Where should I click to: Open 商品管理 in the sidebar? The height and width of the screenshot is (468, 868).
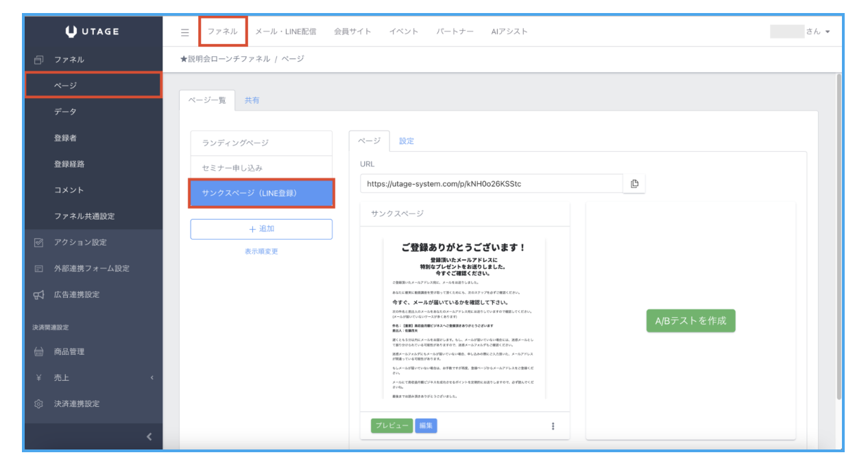69,351
